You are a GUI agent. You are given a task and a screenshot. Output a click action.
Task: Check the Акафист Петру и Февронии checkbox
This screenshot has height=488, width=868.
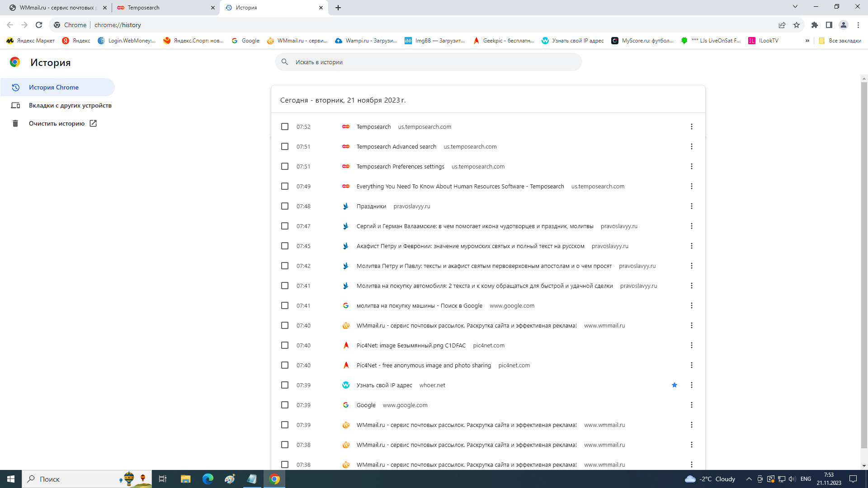click(x=285, y=246)
